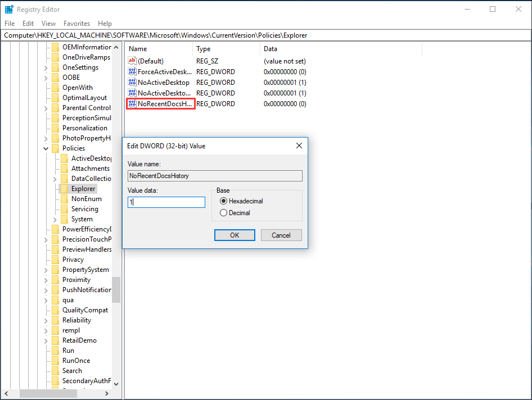Expand the Parental Controls key
The height and width of the screenshot is (400, 532).
click(46, 108)
